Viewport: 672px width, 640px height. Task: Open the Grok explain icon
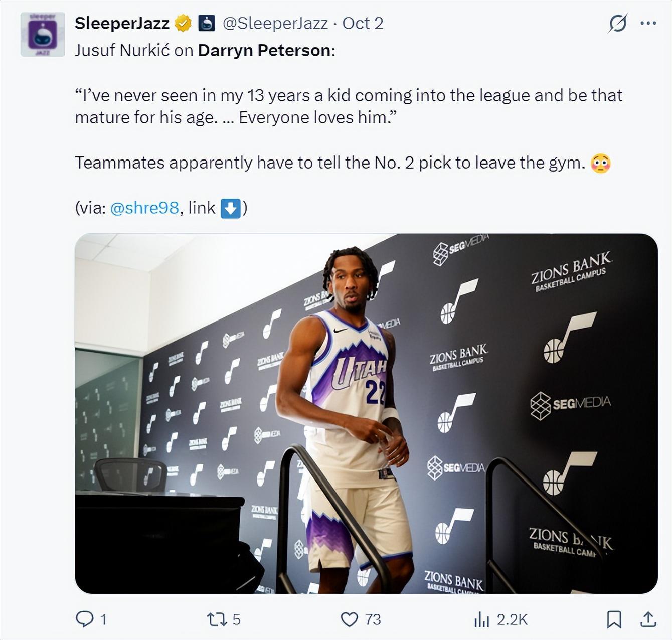click(617, 23)
